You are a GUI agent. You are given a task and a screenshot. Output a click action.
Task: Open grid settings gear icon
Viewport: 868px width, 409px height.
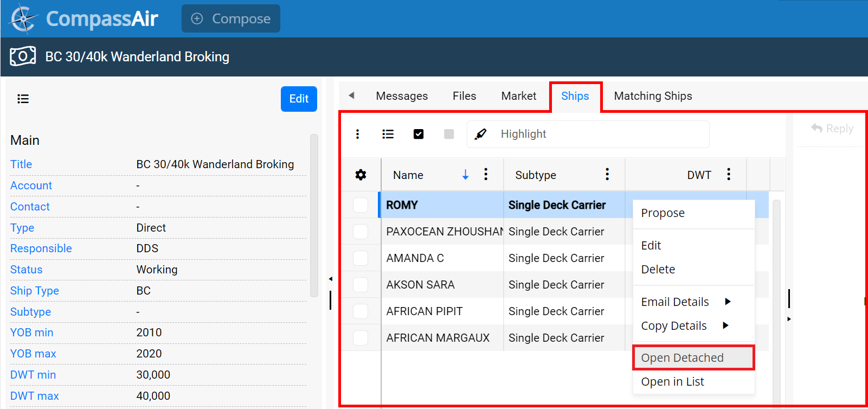(x=361, y=175)
